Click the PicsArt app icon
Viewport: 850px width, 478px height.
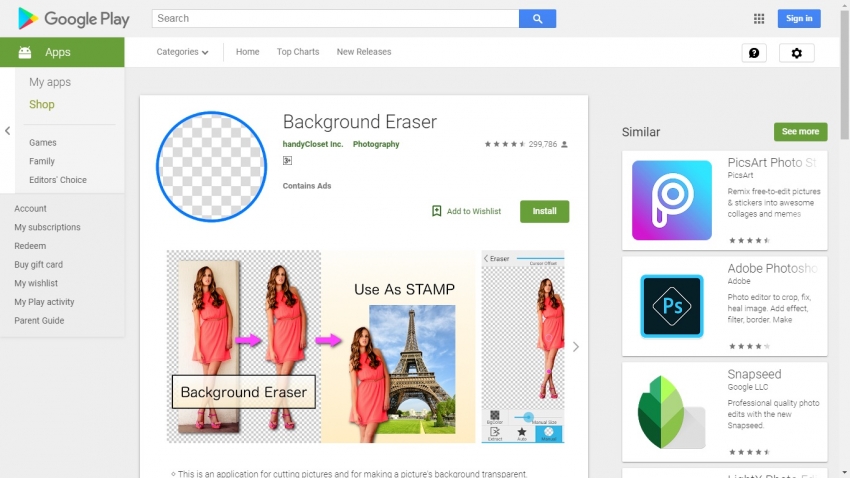(x=672, y=200)
